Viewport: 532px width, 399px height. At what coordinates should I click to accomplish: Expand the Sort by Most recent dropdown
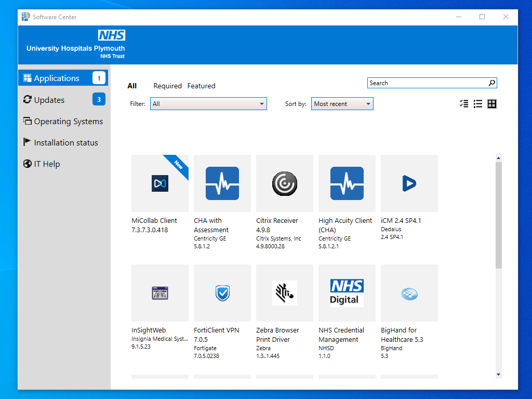pos(342,104)
